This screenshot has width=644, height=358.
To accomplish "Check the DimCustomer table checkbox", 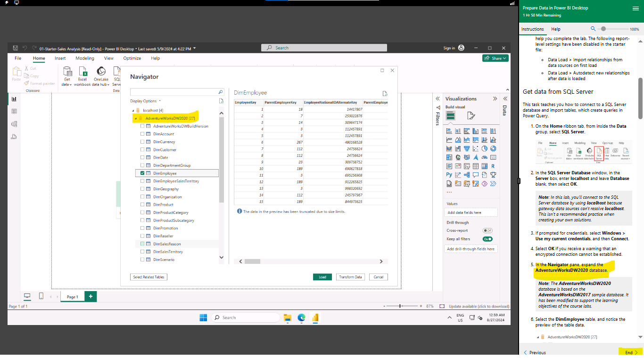I will click(142, 150).
